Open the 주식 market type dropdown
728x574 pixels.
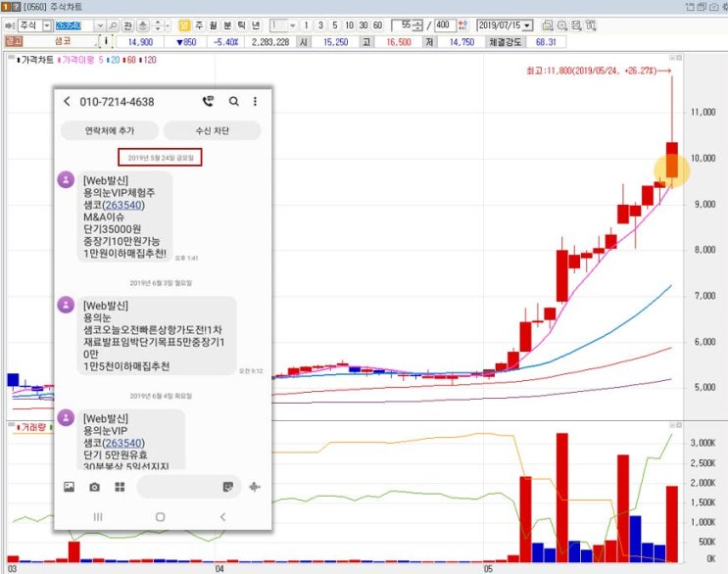click(47, 25)
